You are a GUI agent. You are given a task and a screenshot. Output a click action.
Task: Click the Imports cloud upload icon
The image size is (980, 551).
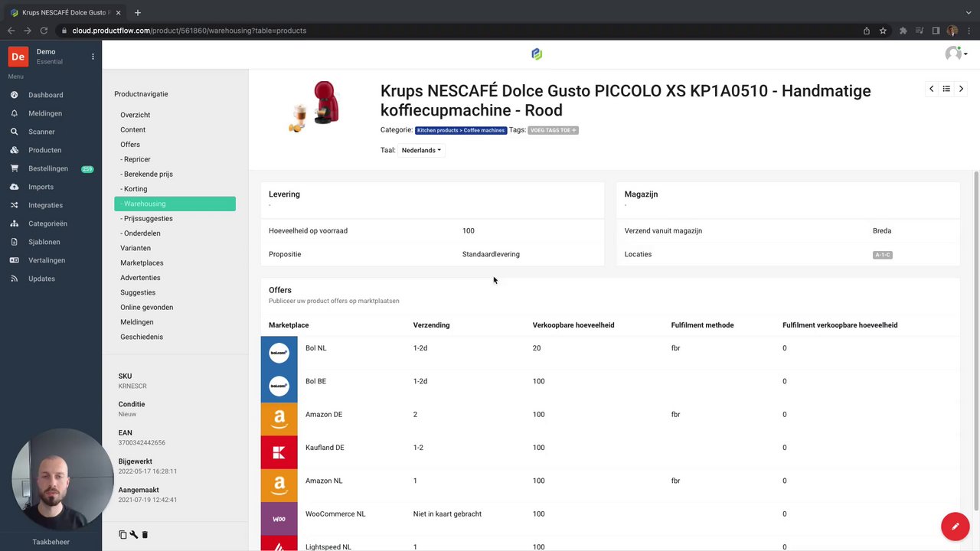click(x=14, y=187)
